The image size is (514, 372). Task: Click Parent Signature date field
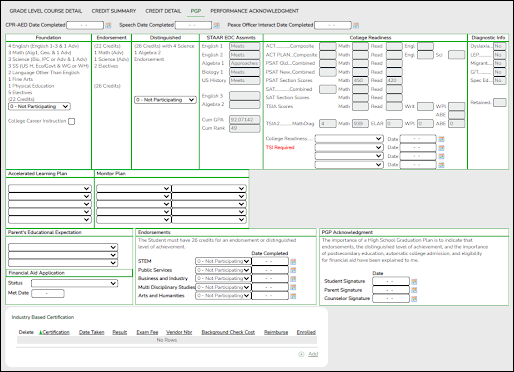pos(391,290)
